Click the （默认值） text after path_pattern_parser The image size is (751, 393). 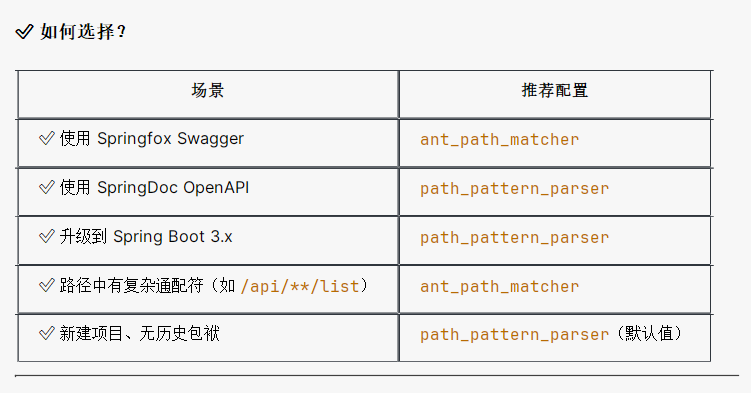tap(648, 333)
